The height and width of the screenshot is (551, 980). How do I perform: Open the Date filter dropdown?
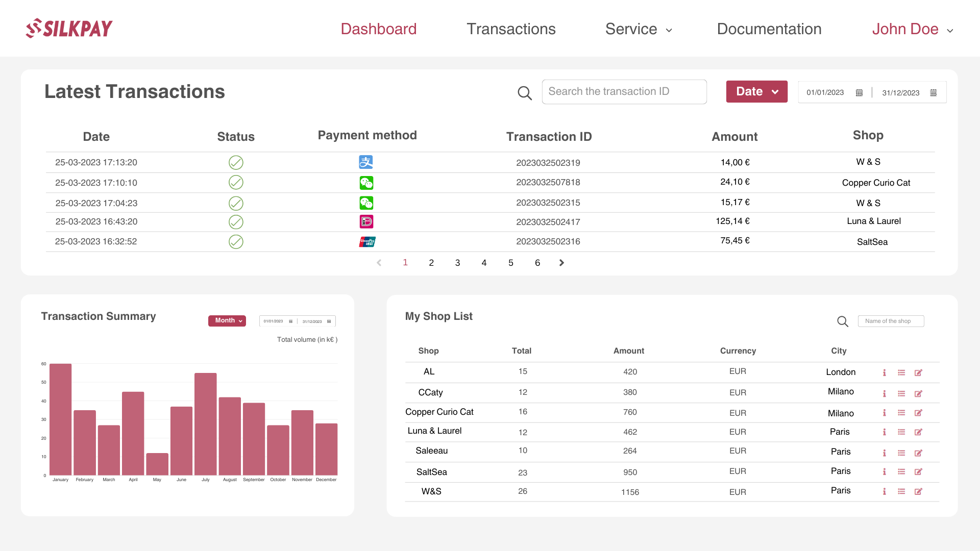point(756,92)
